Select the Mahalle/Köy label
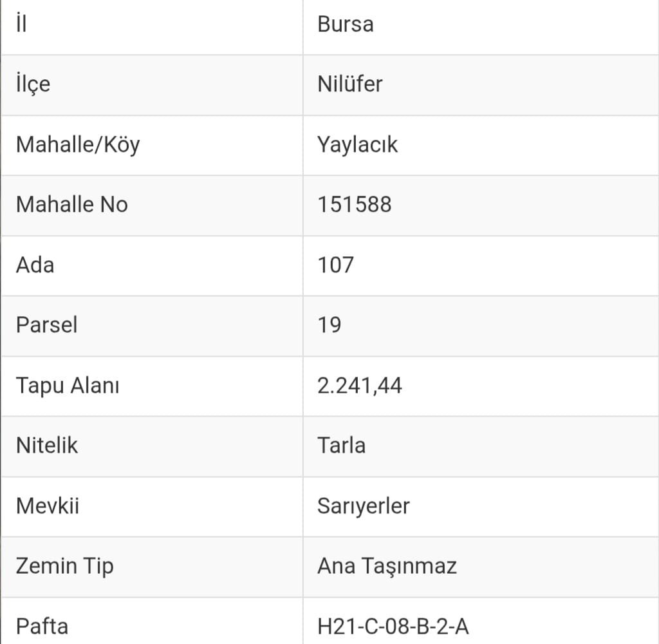The height and width of the screenshot is (644, 659). [77, 145]
